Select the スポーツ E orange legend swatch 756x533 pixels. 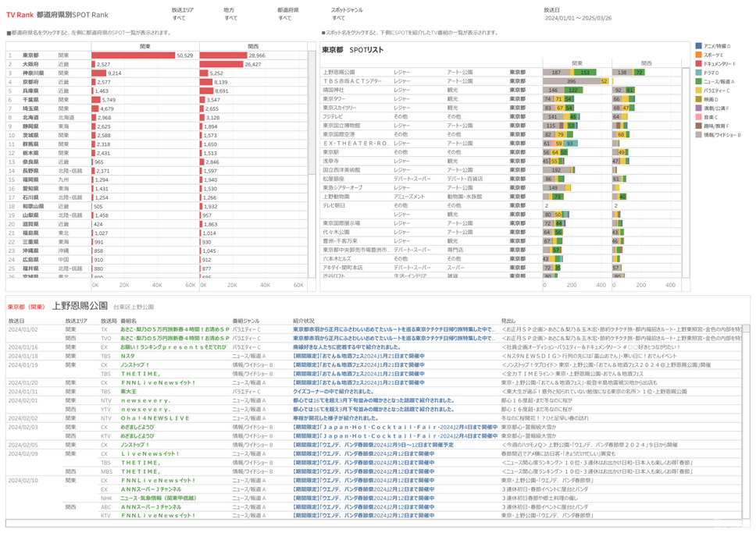coord(698,55)
